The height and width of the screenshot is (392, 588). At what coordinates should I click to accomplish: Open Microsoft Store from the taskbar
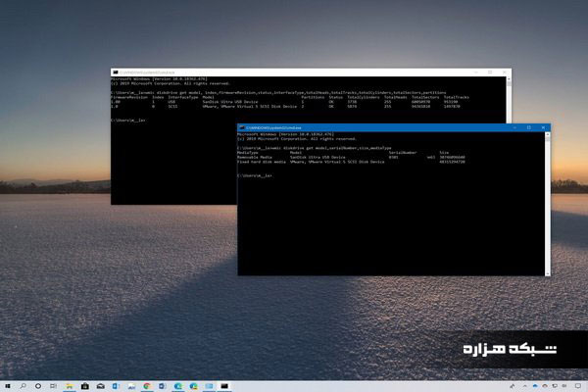pyautogui.click(x=85, y=386)
